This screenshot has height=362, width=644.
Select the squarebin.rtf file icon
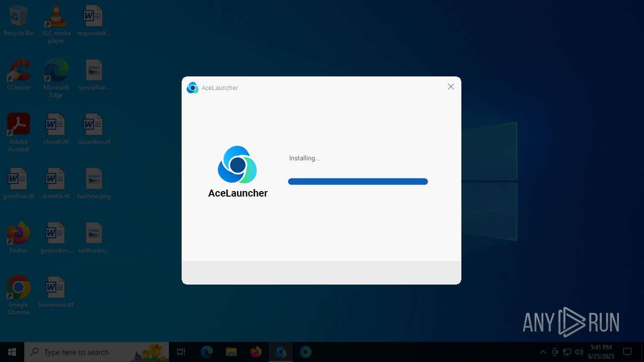coord(94,130)
